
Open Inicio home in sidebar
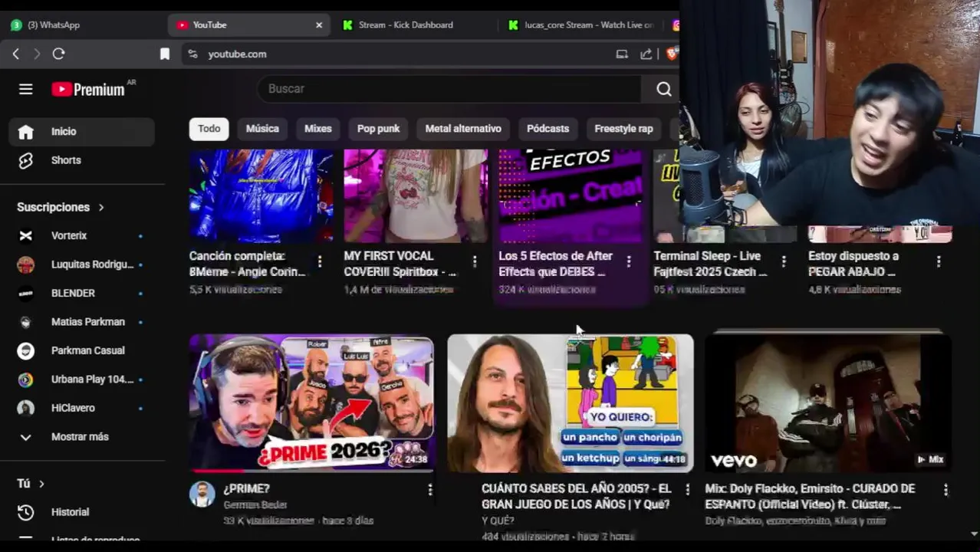[x=82, y=132]
